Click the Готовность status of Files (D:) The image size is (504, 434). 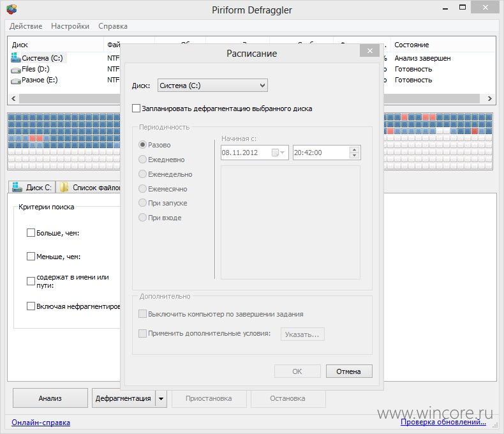(x=413, y=69)
